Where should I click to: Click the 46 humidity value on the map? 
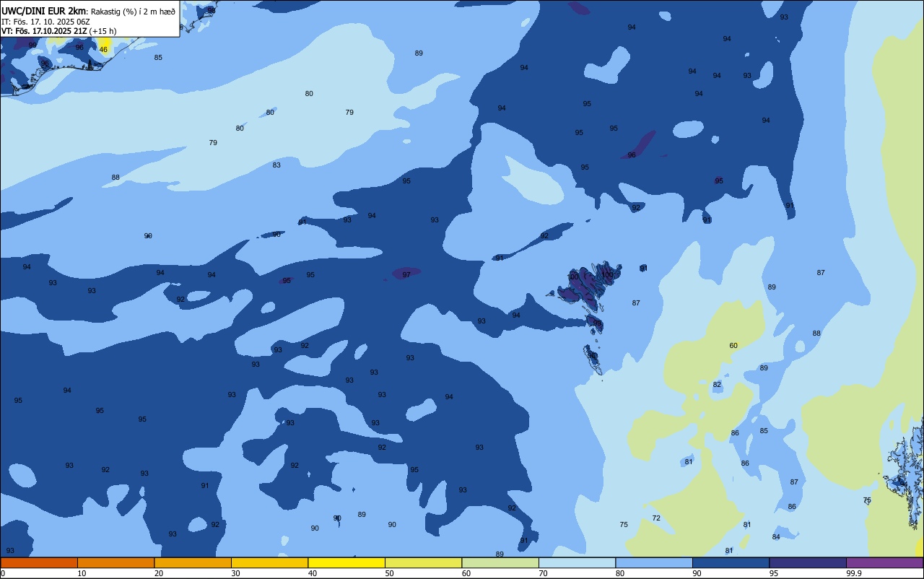[103, 50]
